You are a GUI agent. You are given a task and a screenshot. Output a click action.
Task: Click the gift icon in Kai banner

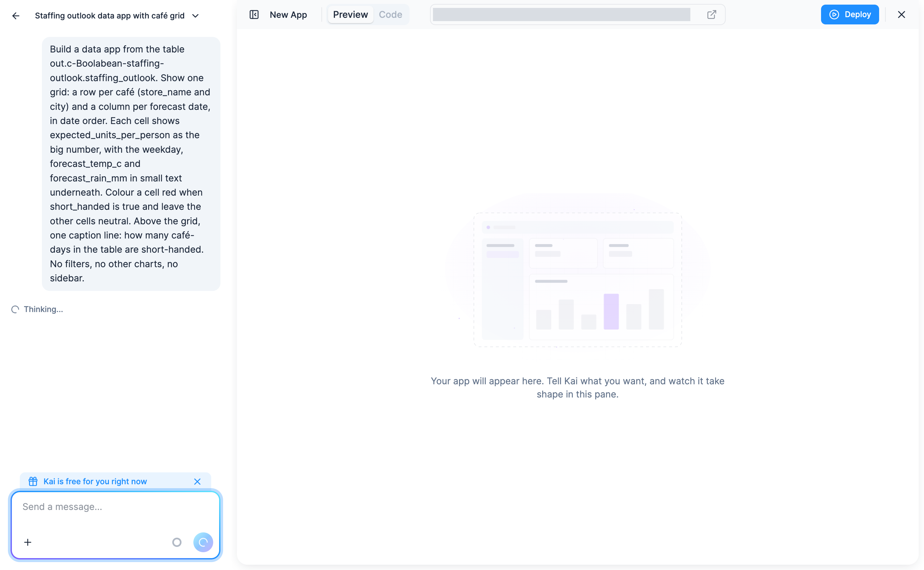click(x=33, y=481)
